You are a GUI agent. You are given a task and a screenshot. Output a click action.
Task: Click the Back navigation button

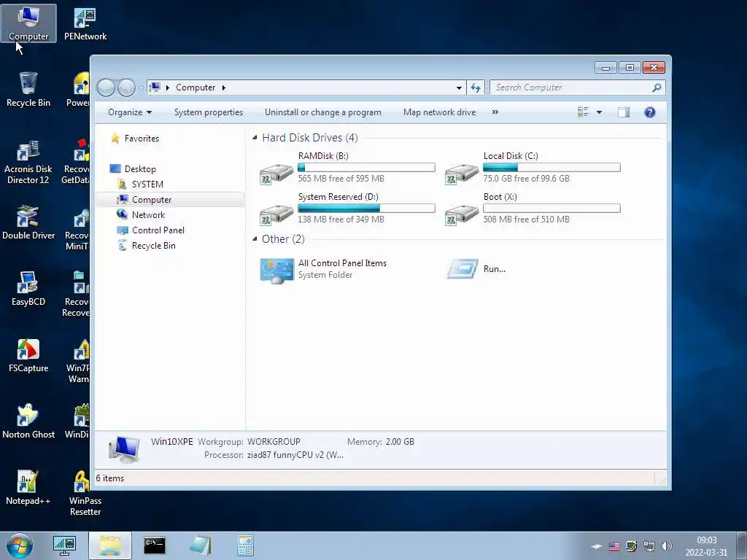tap(106, 87)
